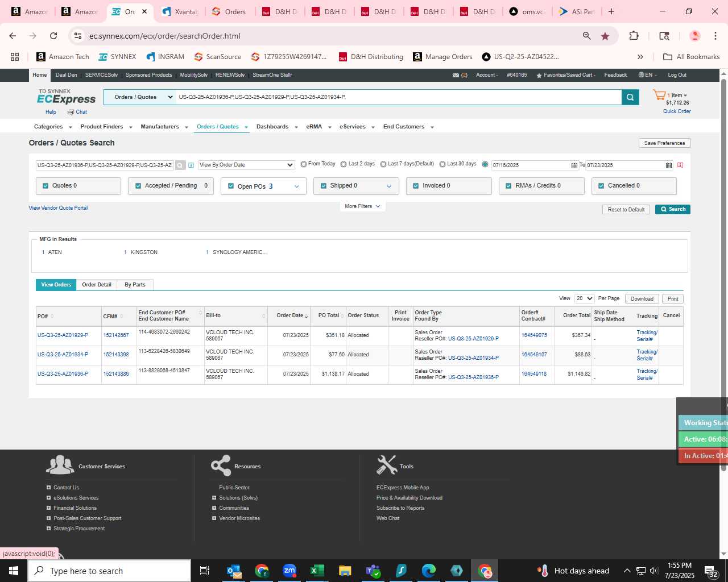Open the start date calendar picker
Image resolution: width=728 pixels, height=582 pixels.
574,165
